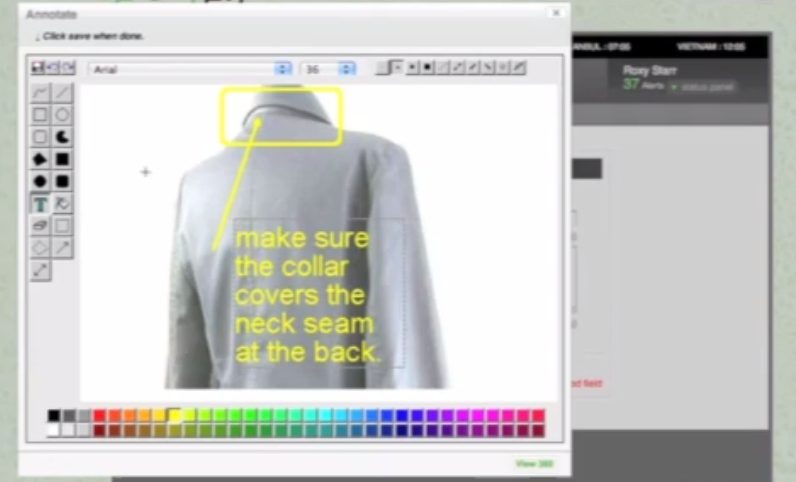
Task: Select the eraser tool
Action: coord(40,226)
